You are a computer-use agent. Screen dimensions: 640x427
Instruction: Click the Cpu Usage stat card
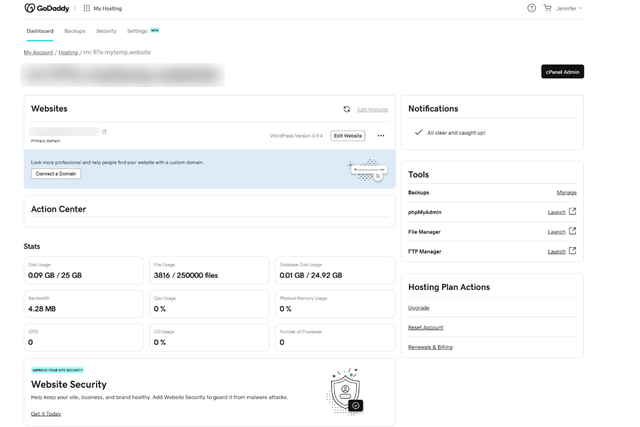click(x=209, y=304)
